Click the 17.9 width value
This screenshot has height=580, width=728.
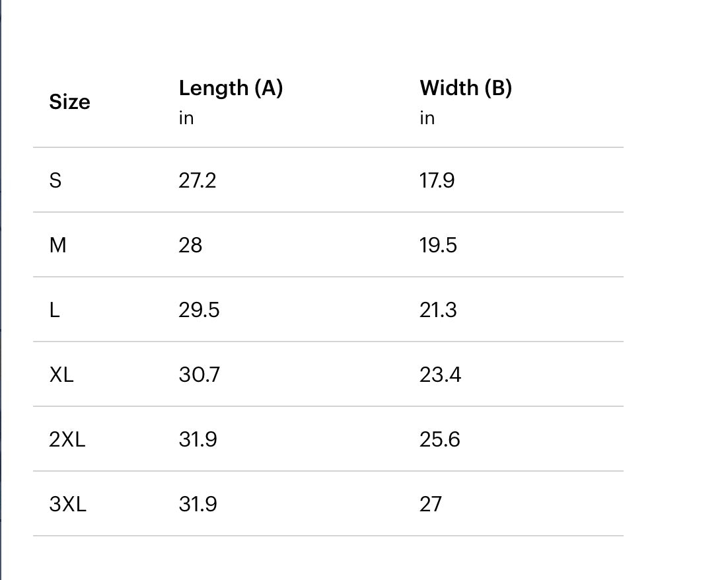(437, 180)
